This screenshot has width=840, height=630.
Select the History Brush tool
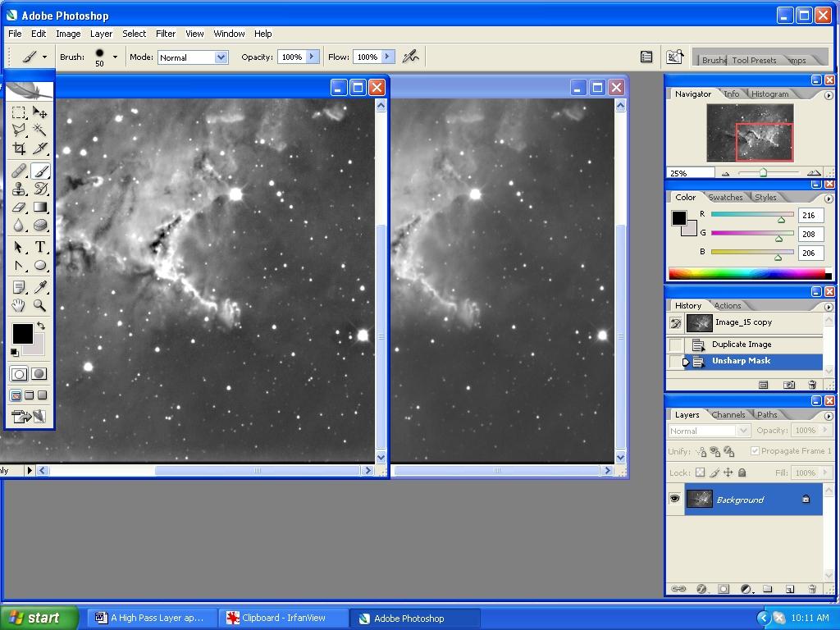tap(39, 189)
